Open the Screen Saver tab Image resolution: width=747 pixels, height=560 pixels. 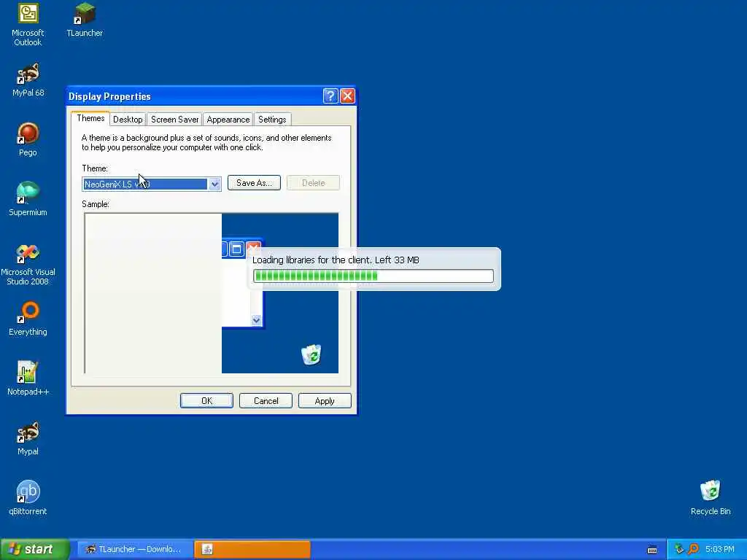[174, 120]
